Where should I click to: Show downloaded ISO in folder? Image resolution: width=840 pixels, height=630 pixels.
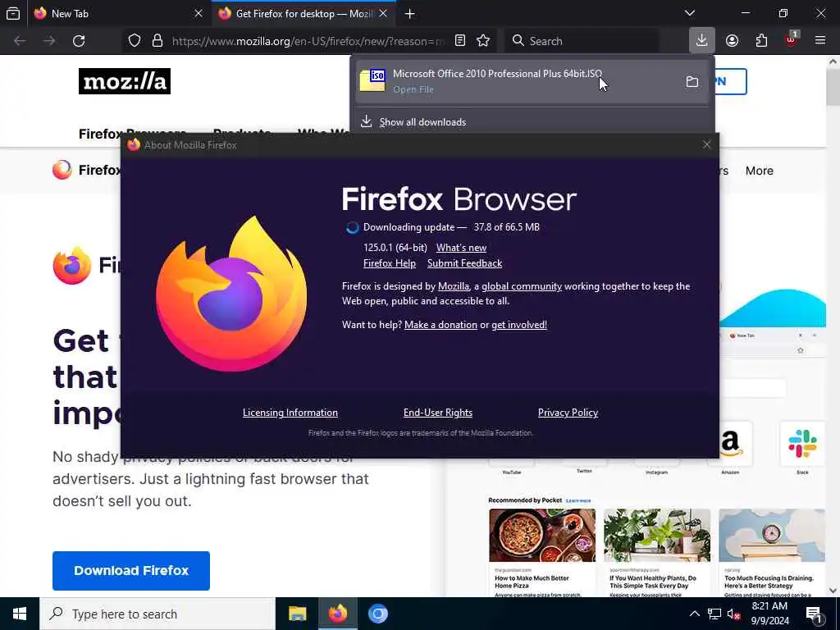pyautogui.click(x=692, y=81)
